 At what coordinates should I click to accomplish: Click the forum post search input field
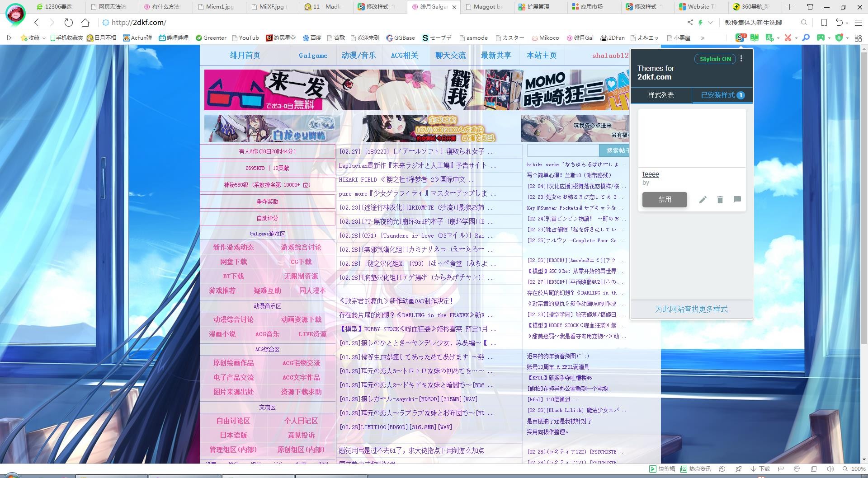[563, 150]
